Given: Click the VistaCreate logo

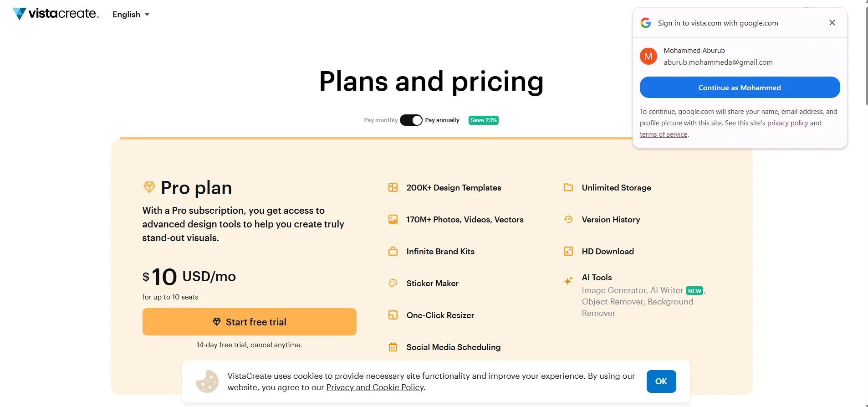Looking at the screenshot, I should click(56, 14).
